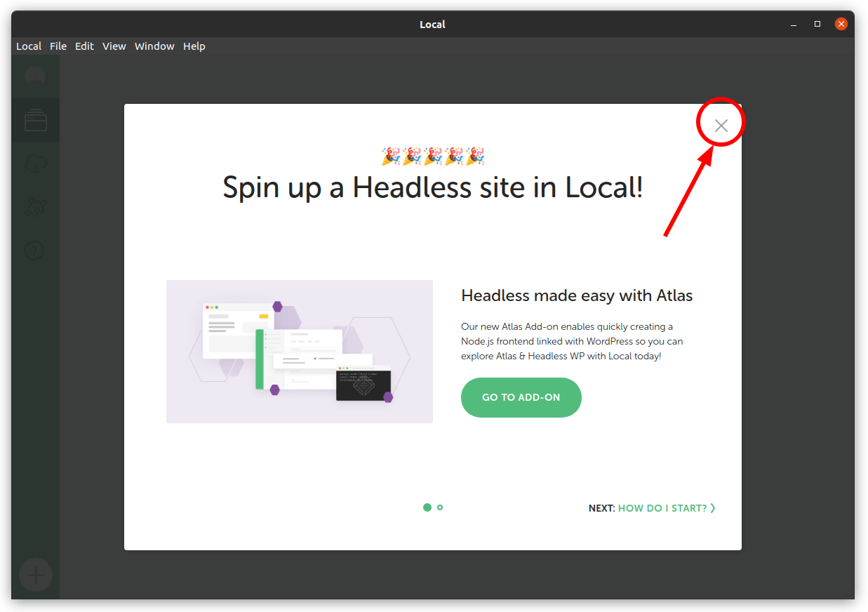This screenshot has width=868, height=612.
Task: Open the File menu
Action: tap(58, 46)
